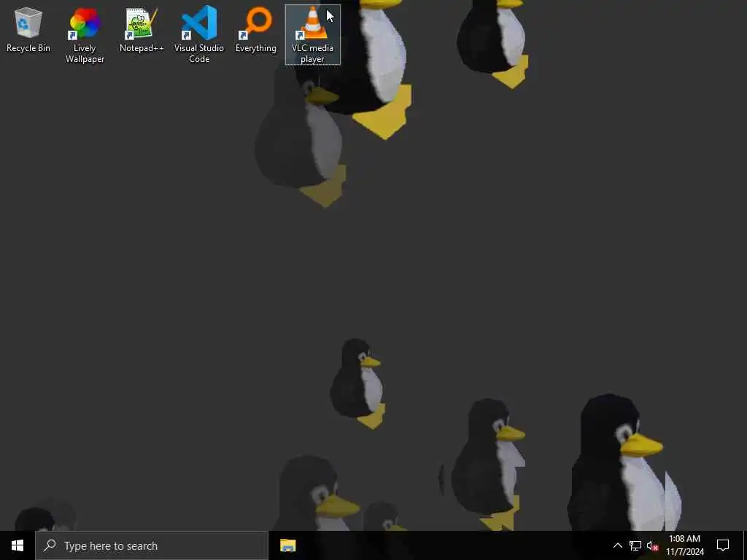Screen dimensions: 747x560
Task: Select the Visual Studio Code shortcut
Action: 199,35
